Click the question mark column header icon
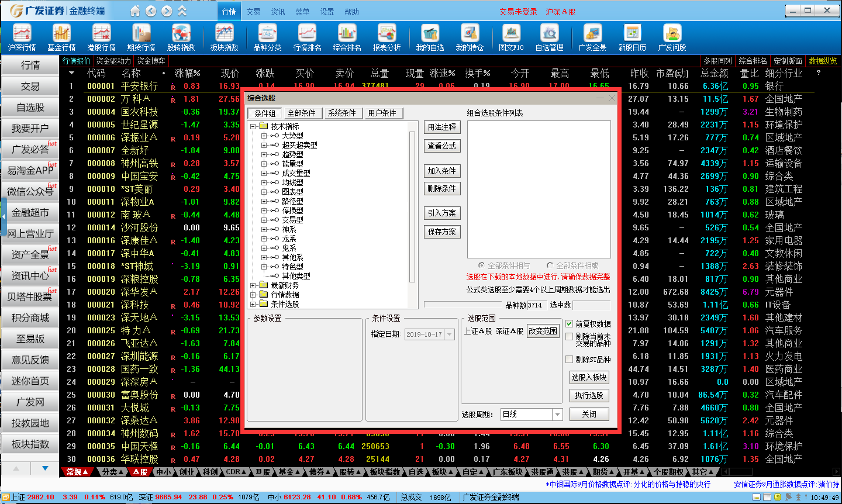The image size is (842, 504). pos(819,73)
